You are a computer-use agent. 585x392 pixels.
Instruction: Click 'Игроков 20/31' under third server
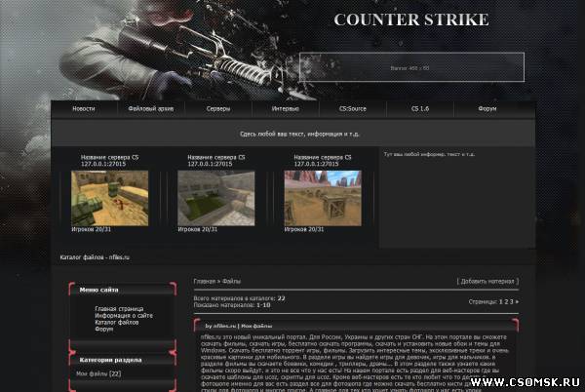tap(304, 229)
